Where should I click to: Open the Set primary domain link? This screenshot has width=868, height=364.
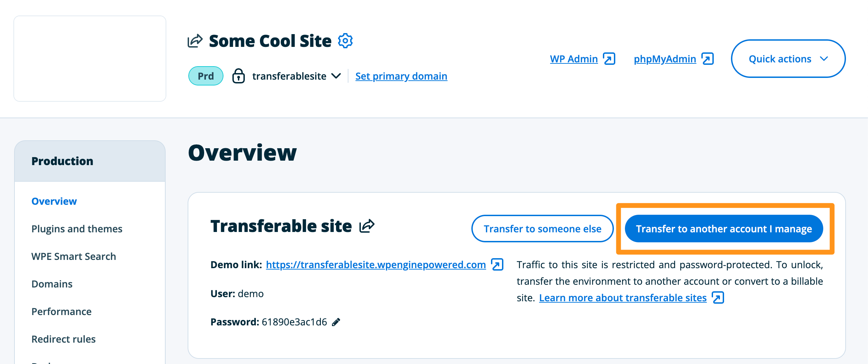(x=401, y=76)
